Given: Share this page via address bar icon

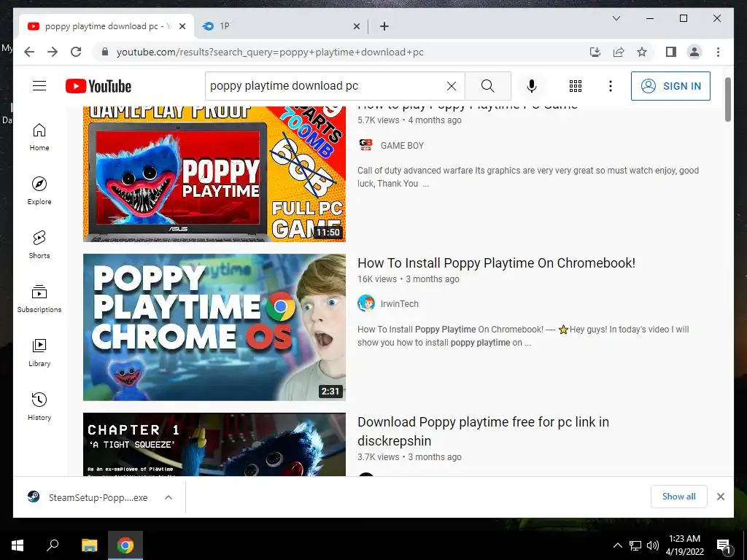Looking at the screenshot, I should (x=619, y=52).
